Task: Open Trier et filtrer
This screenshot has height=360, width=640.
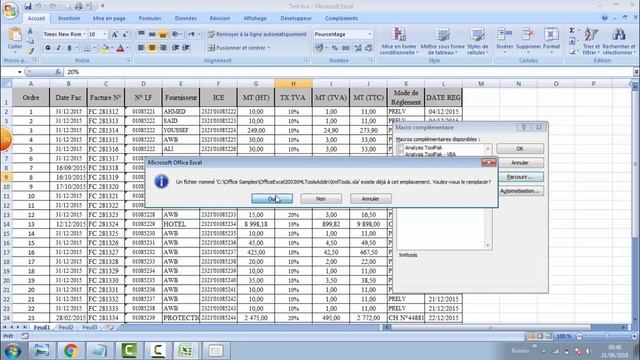Action: (591, 41)
